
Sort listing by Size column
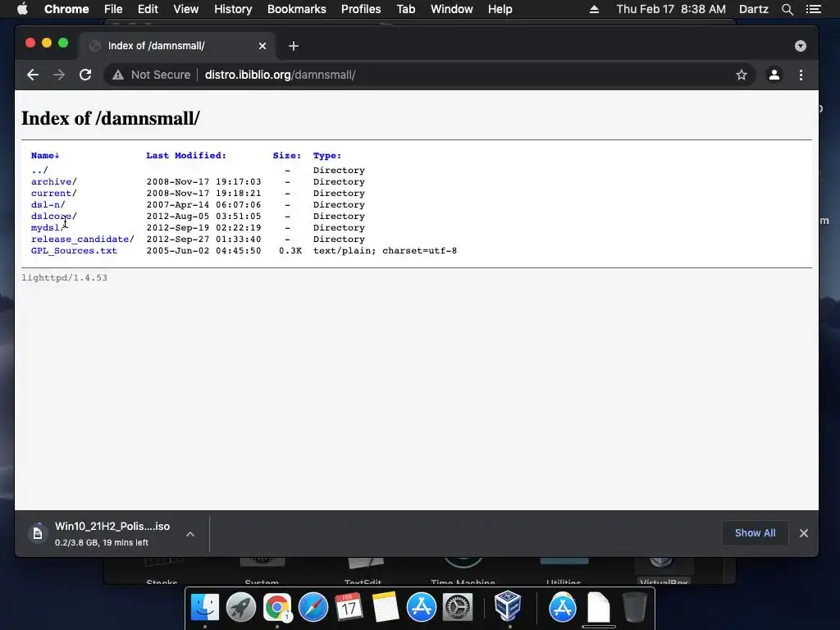click(x=286, y=155)
